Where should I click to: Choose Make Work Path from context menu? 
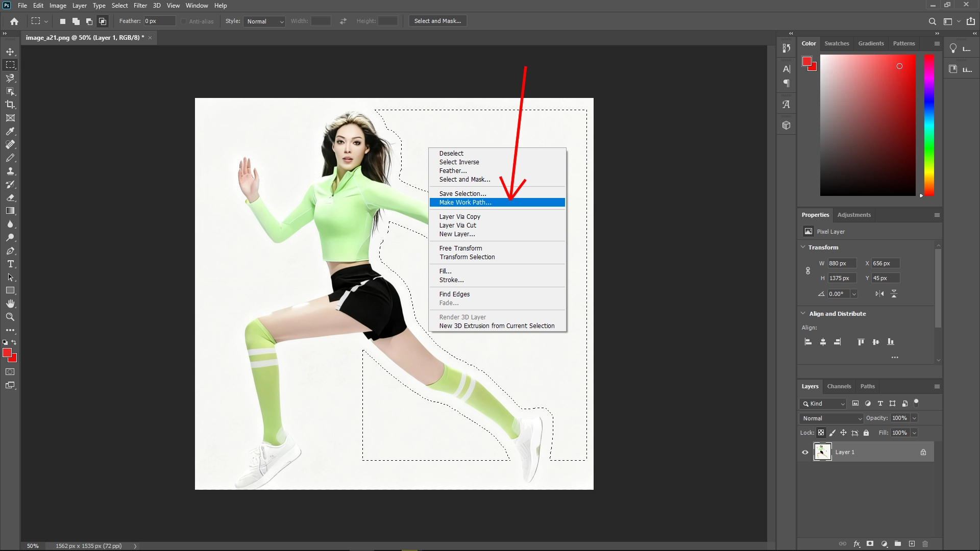[x=464, y=203]
